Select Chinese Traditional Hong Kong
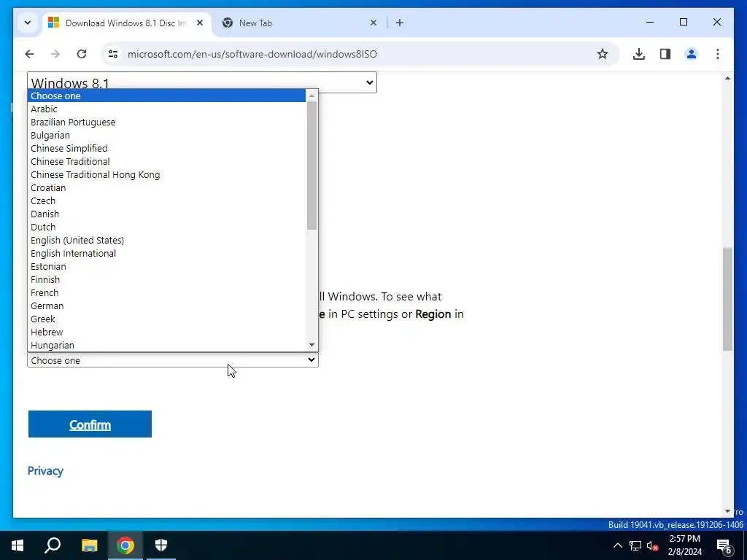This screenshot has height=560, width=747. pos(166,174)
